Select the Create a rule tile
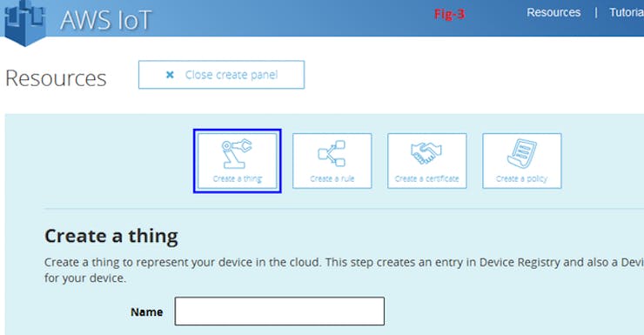 (x=332, y=161)
